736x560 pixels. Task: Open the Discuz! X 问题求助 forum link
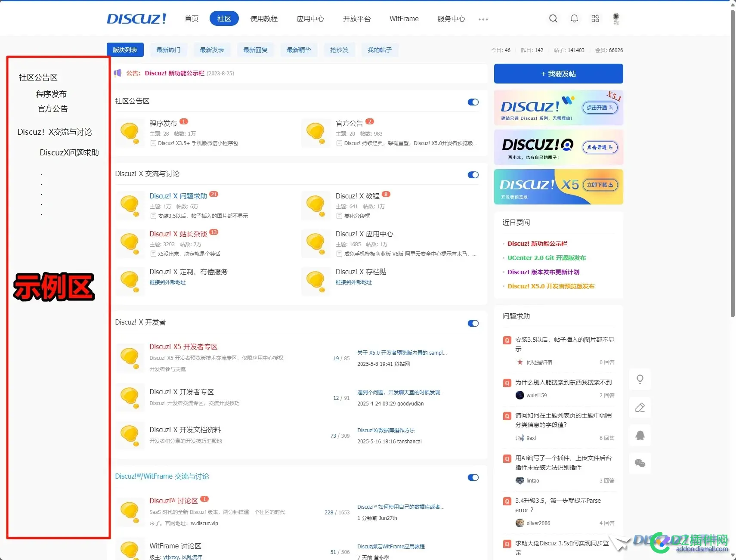coord(178,196)
